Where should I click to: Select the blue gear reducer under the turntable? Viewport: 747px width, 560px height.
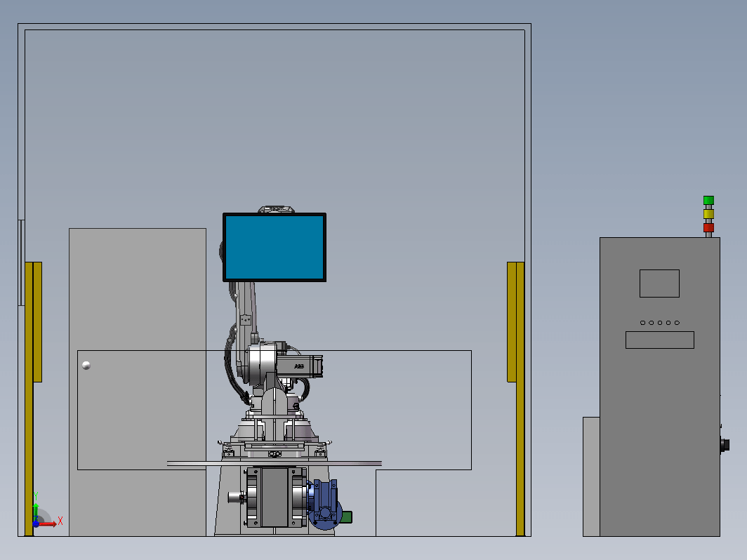pos(324,505)
